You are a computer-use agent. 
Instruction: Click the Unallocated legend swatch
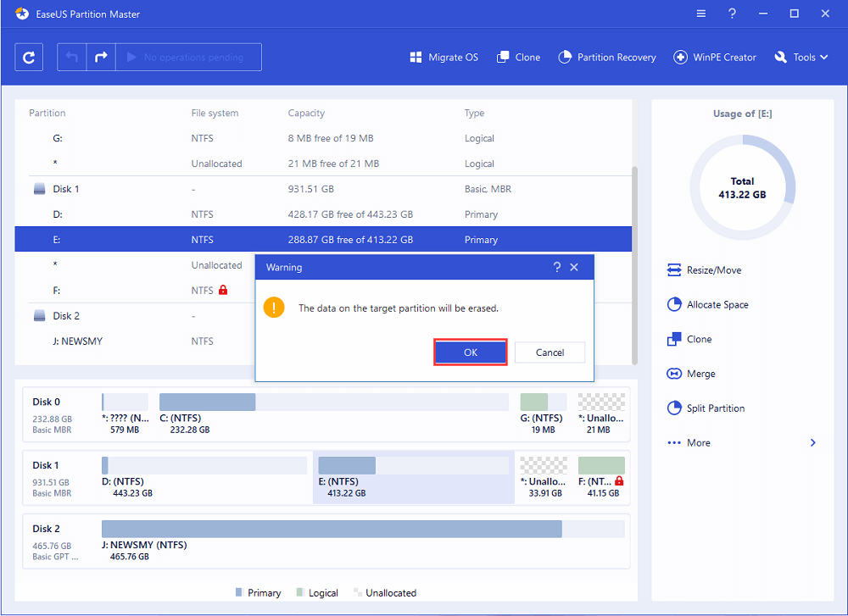(357, 592)
